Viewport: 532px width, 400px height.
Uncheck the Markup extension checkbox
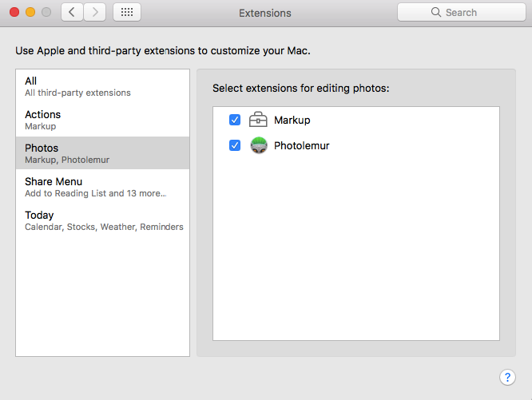click(235, 120)
